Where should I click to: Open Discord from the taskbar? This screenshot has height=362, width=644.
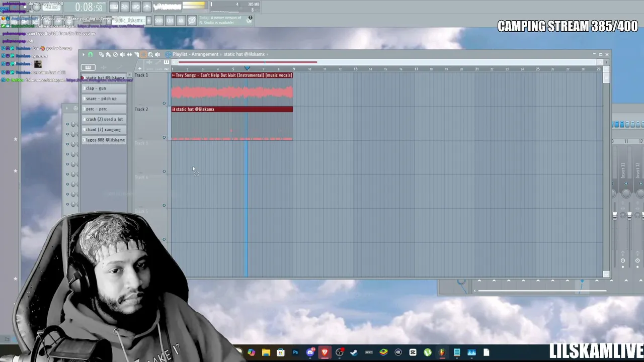pos(310,352)
